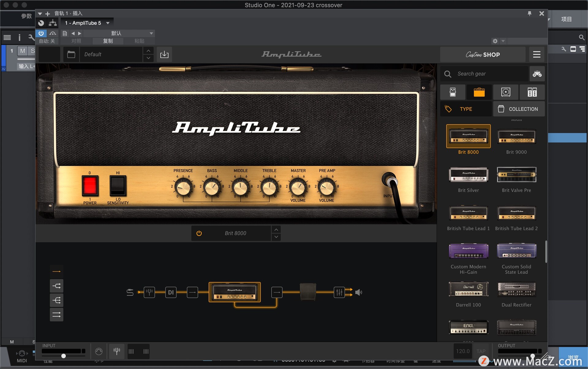Click the Studio One search magnifier icon
Screen dimensions: 588x369
click(x=581, y=37)
